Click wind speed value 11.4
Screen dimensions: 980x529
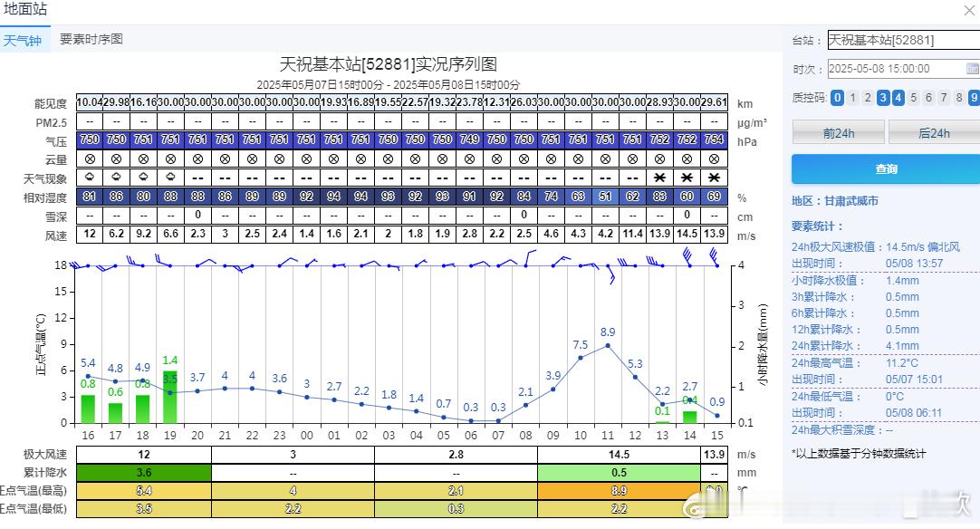pyautogui.click(x=632, y=234)
